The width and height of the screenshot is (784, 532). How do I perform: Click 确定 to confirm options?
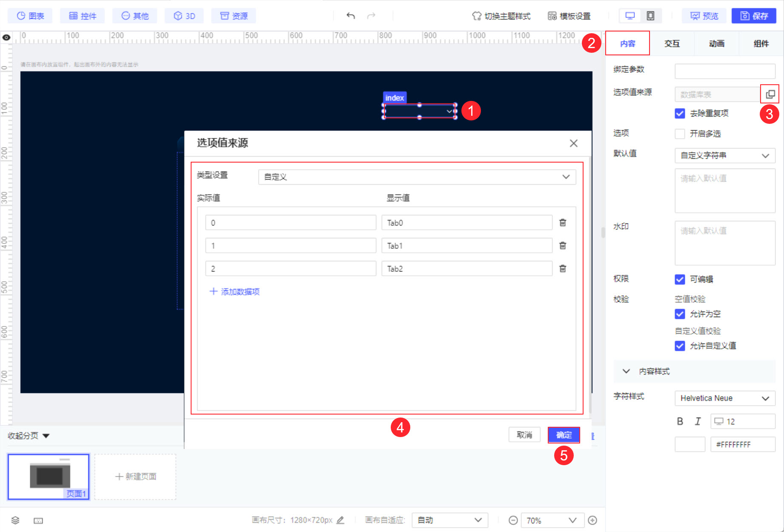click(x=564, y=435)
